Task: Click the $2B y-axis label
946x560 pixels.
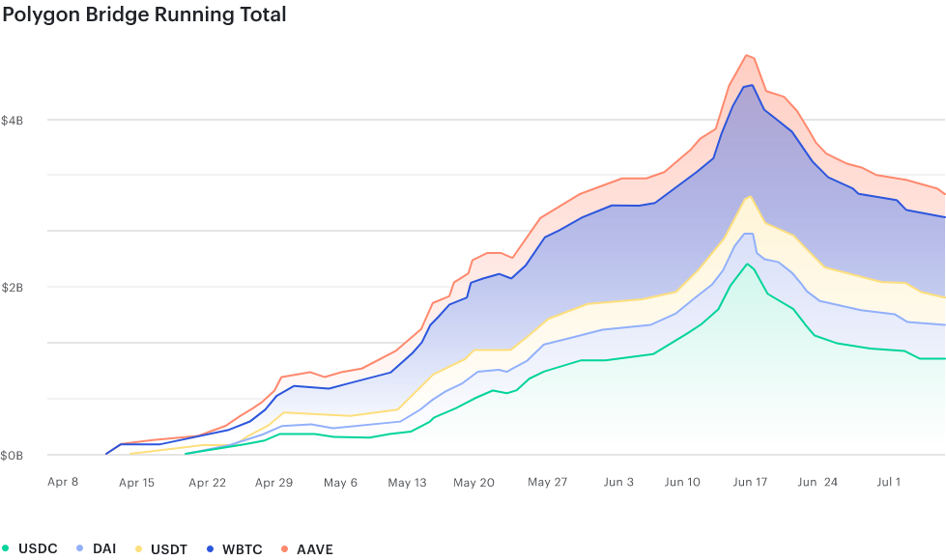Action: (x=12, y=288)
